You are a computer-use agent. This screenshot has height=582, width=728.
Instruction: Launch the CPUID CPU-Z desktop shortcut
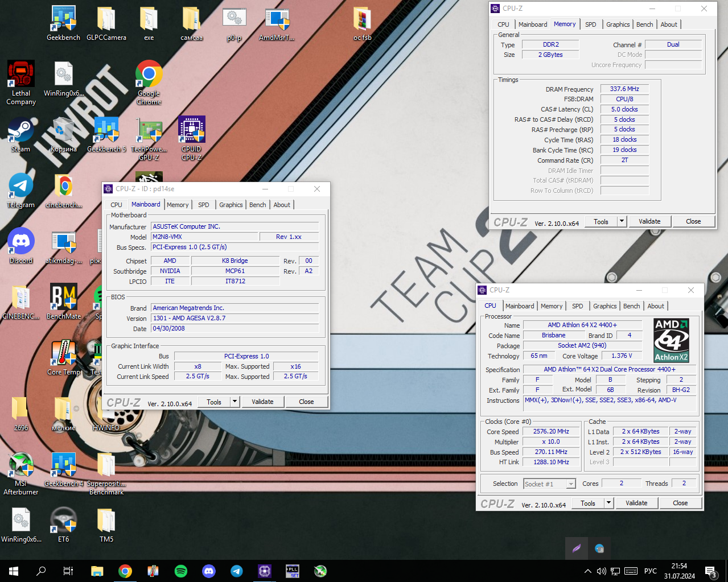[x=192, y=139]
